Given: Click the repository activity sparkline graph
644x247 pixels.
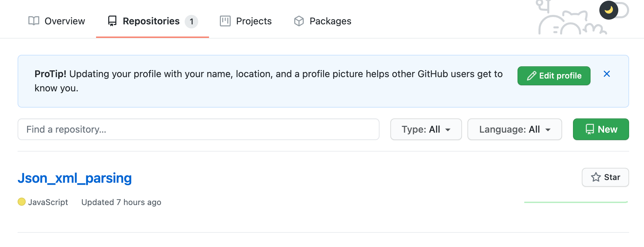Looking at the screenshot, I should pyautogui.click(x=576, y=202).
